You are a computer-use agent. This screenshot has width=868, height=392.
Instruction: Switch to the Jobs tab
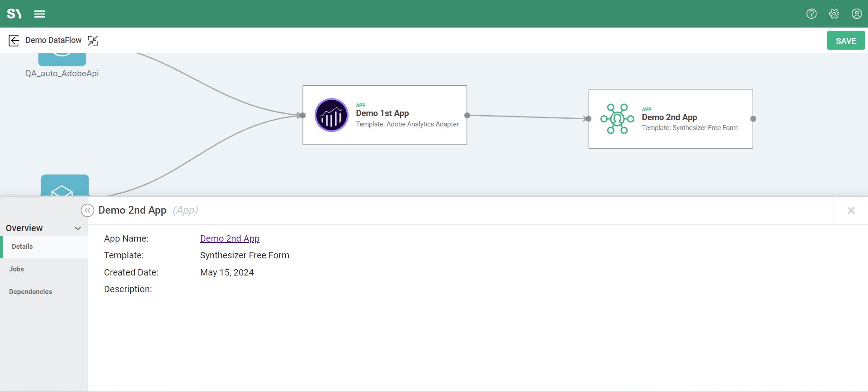tap(17, 269)
